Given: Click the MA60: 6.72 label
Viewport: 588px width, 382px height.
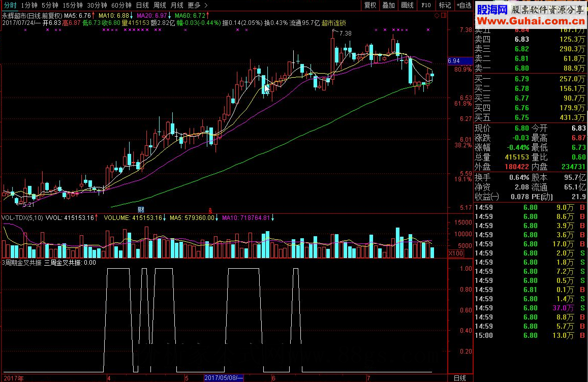Looking at the screenshot, I should pos(190,16).
